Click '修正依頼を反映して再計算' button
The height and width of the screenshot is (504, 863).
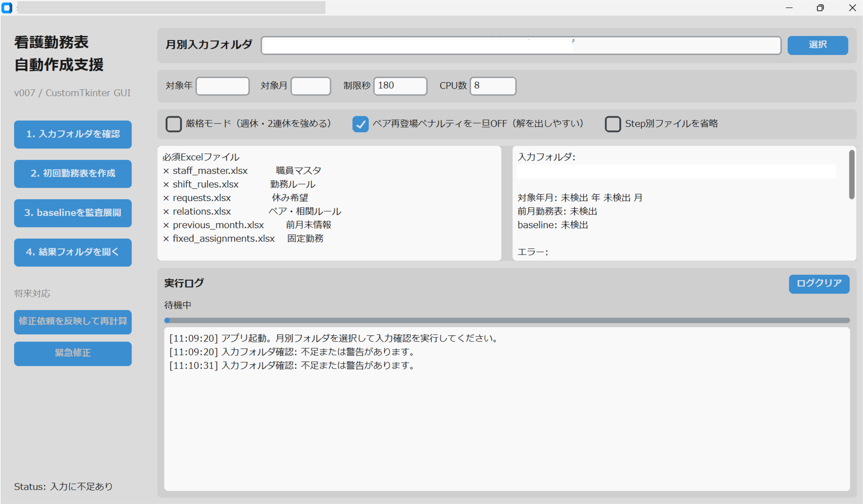click(73, 322)
